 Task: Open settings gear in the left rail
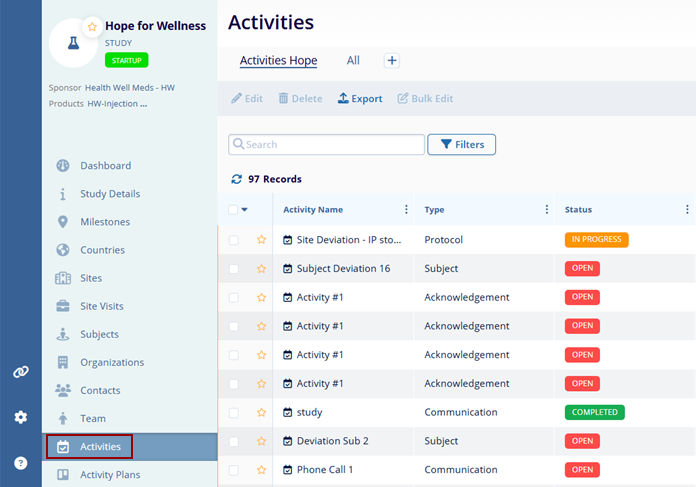[x=20, y=417]
